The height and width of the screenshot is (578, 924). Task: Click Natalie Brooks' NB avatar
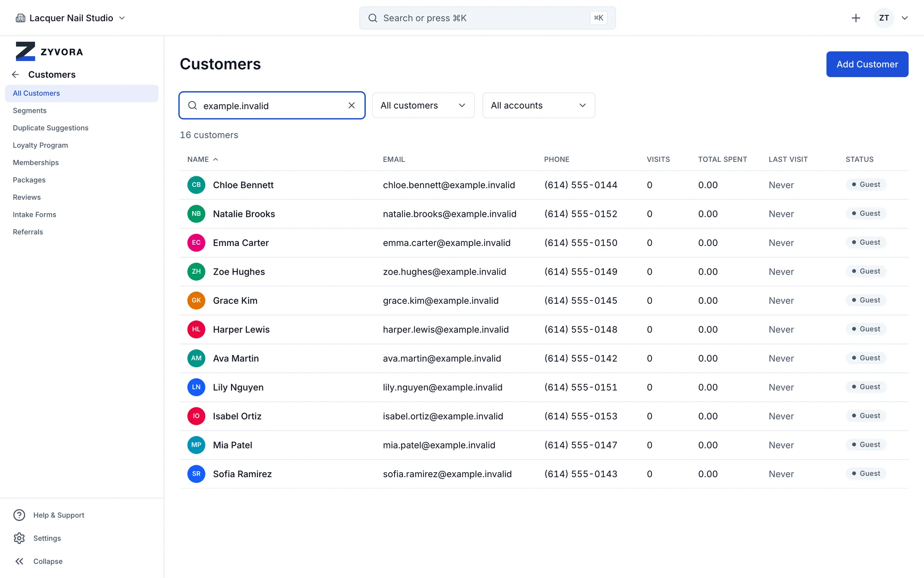[196, 214]
